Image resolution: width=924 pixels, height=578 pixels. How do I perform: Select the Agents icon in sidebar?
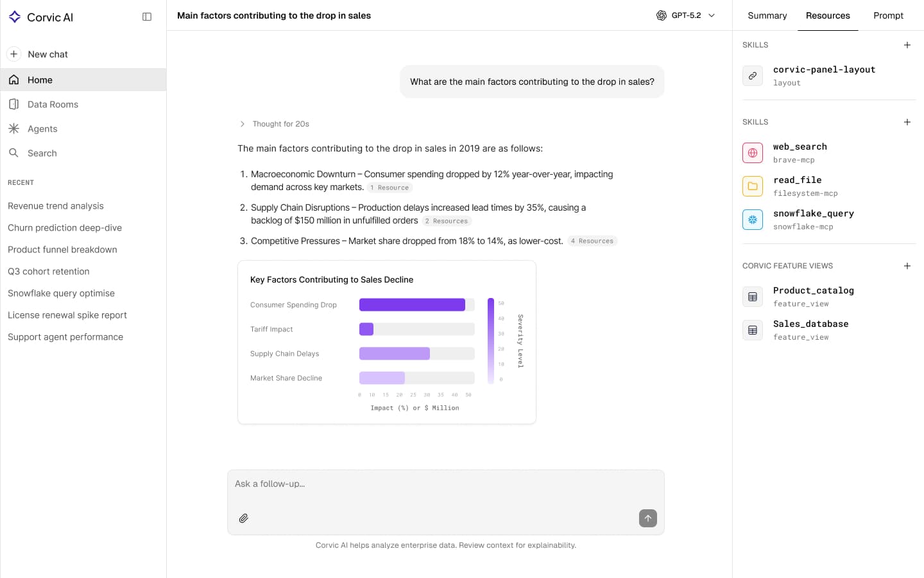pos(14,128)
